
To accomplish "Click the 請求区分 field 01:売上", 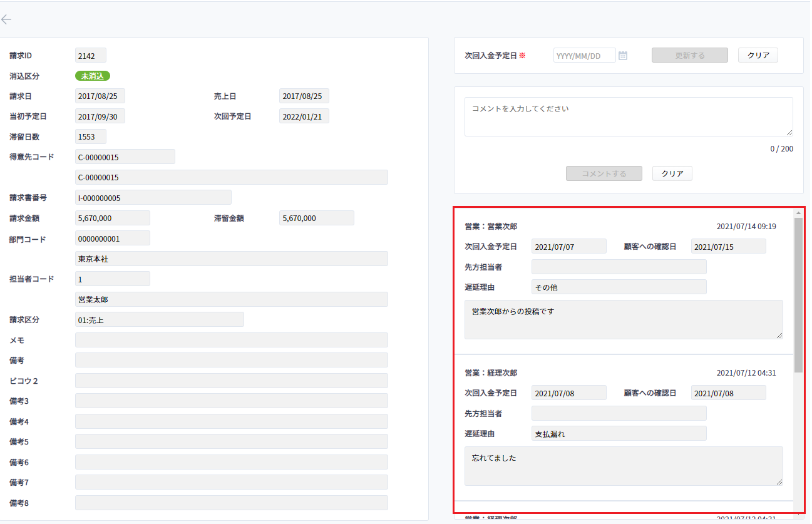I will 160,319.
